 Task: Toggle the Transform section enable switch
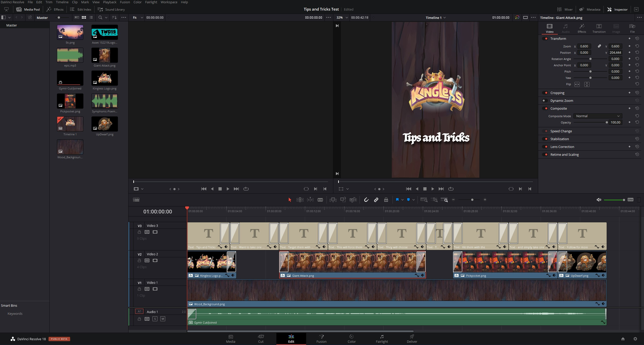[545, 39]
